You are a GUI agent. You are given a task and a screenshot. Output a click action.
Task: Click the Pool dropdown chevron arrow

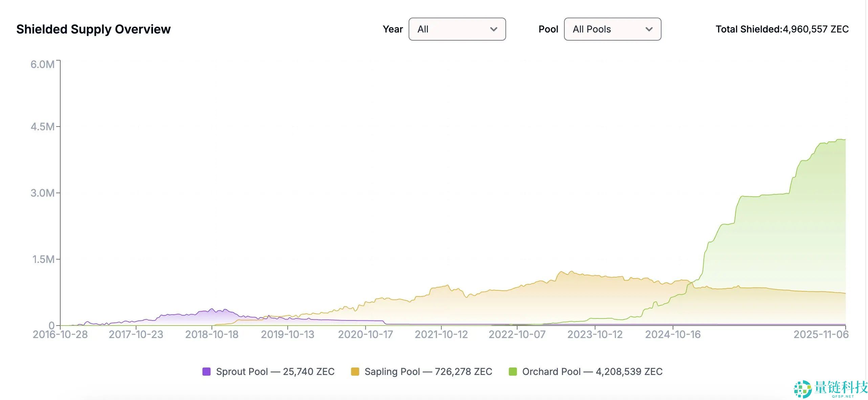pyautogui.click(x=649, y=29)
